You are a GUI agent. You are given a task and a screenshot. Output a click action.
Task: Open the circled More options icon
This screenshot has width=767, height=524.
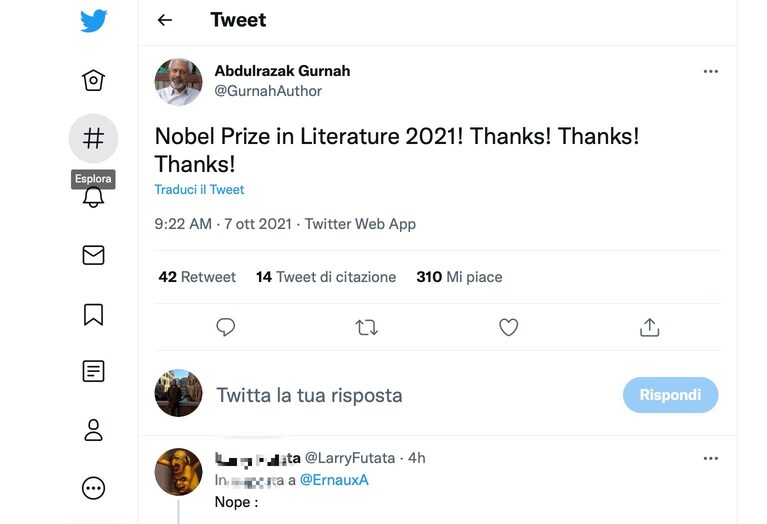93,488
